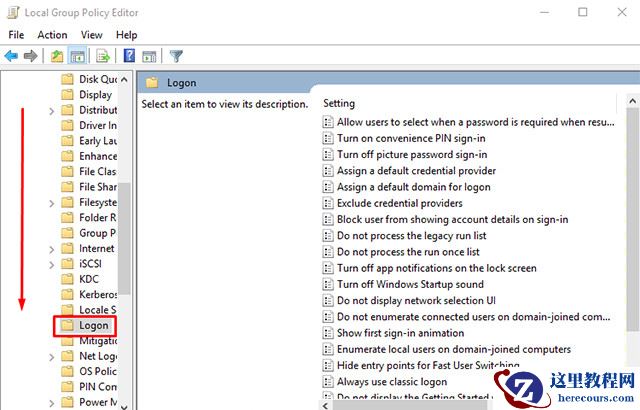Select the Logon folder in tree

click(x=85, y=326)
